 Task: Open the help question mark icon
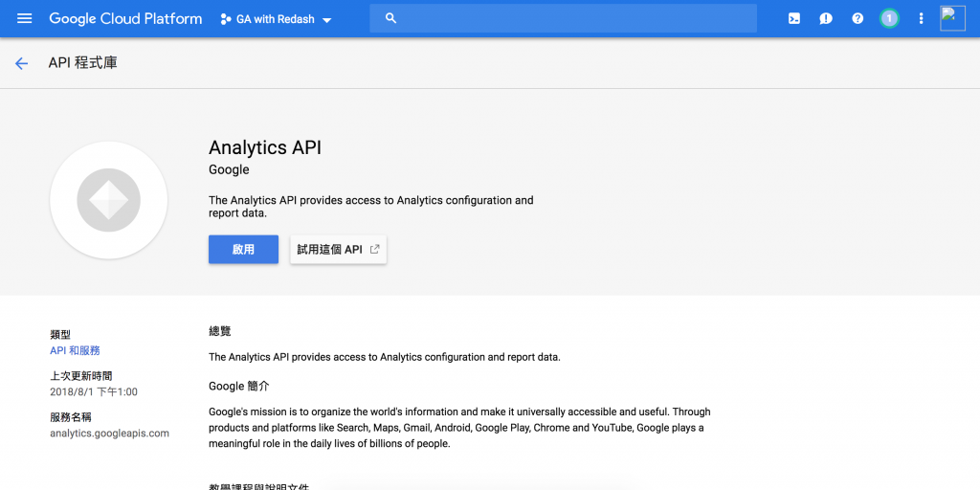click(x=857, y=18)
